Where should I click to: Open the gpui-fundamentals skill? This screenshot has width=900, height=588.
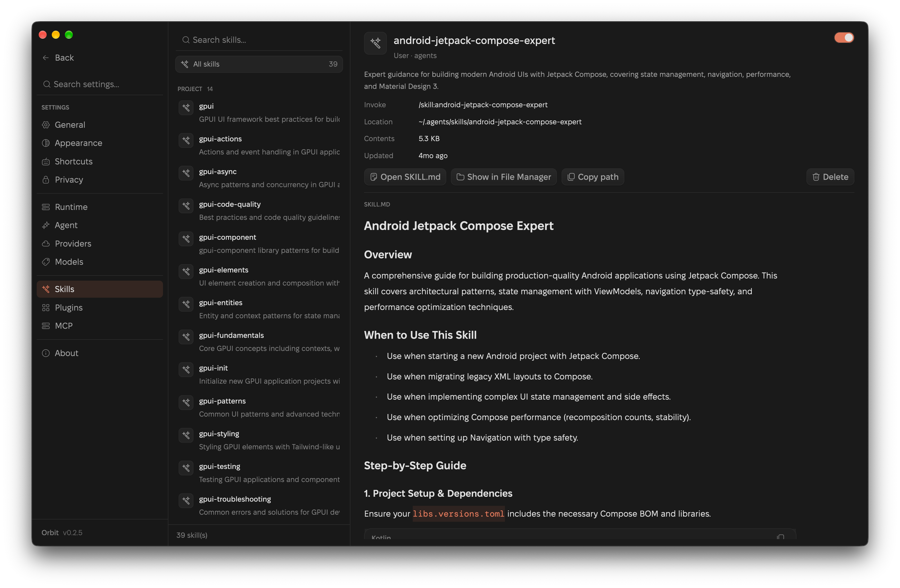point(259,341)
